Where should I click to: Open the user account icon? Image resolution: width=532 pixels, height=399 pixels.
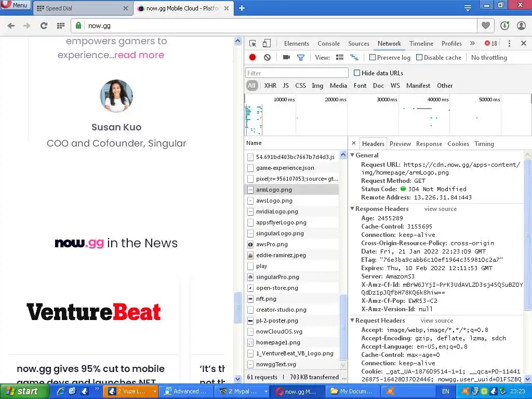click(x=521, y=26)
